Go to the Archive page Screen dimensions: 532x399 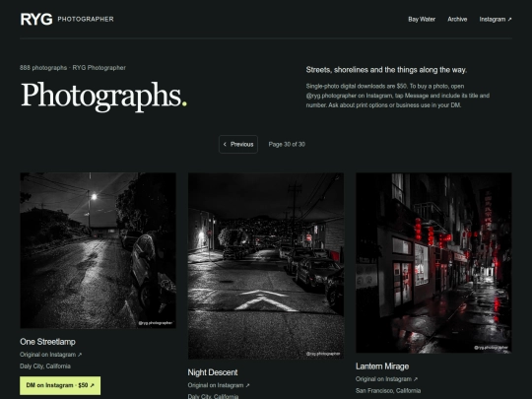(x=457, y=20)
